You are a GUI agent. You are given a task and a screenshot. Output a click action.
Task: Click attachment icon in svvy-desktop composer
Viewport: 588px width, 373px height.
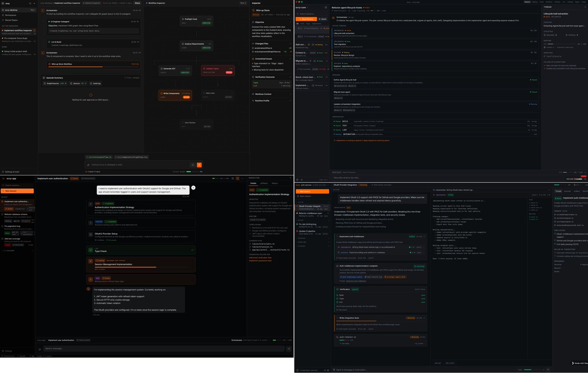tap(88, 165)
